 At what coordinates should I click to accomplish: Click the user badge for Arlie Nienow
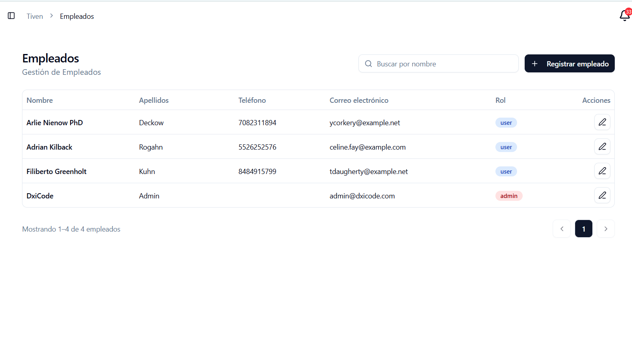tap(506, 123)
